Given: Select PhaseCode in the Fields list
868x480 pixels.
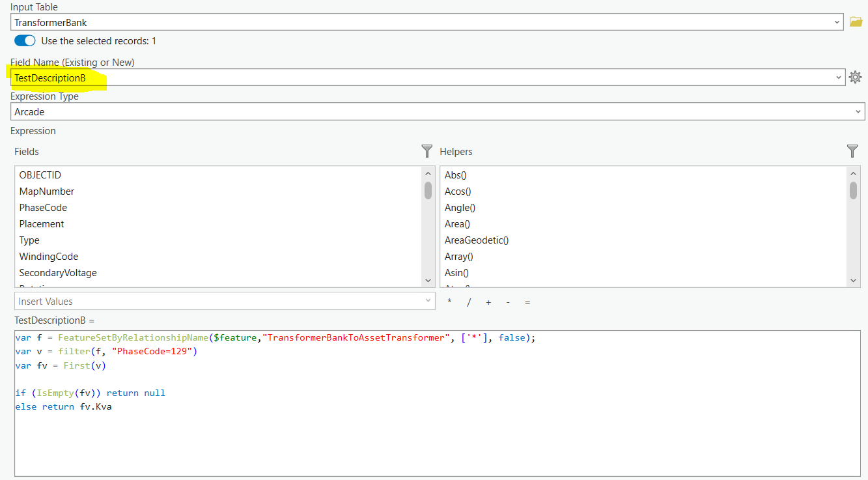Looking at the screenshot, I should pos(43,207).
